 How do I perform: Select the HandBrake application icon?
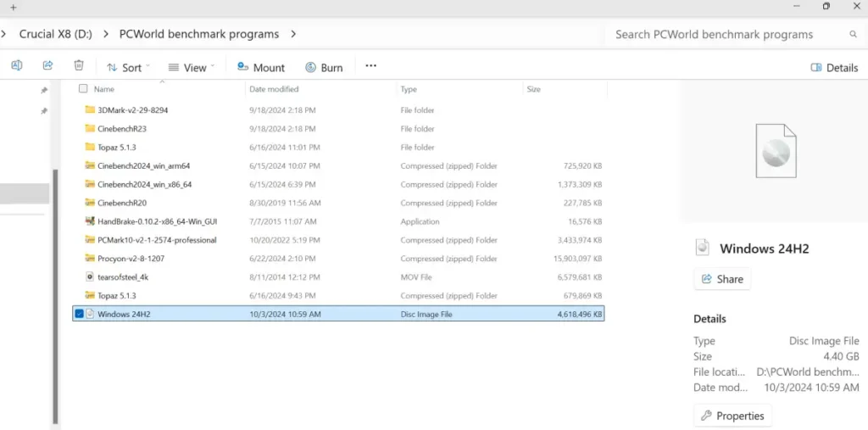[90, 221]
